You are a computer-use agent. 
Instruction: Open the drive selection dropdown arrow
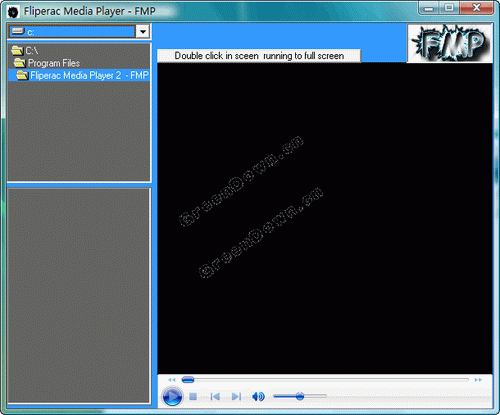point(143,32)
